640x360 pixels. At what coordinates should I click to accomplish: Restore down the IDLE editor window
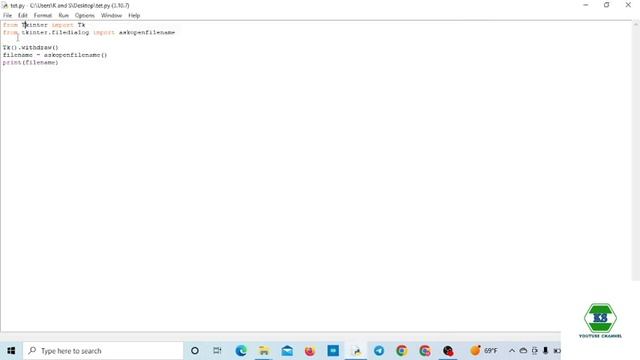[x=607, y=5]
